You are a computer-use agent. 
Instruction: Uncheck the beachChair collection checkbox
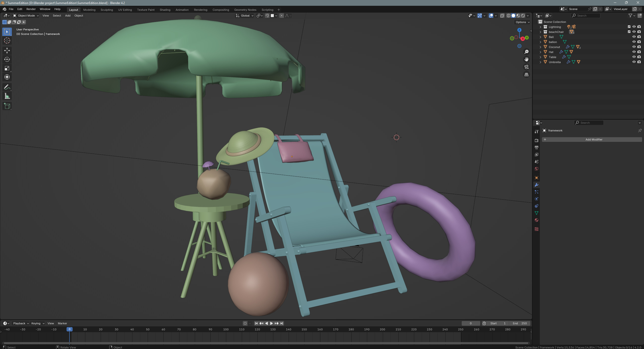[x=629, y=32]
